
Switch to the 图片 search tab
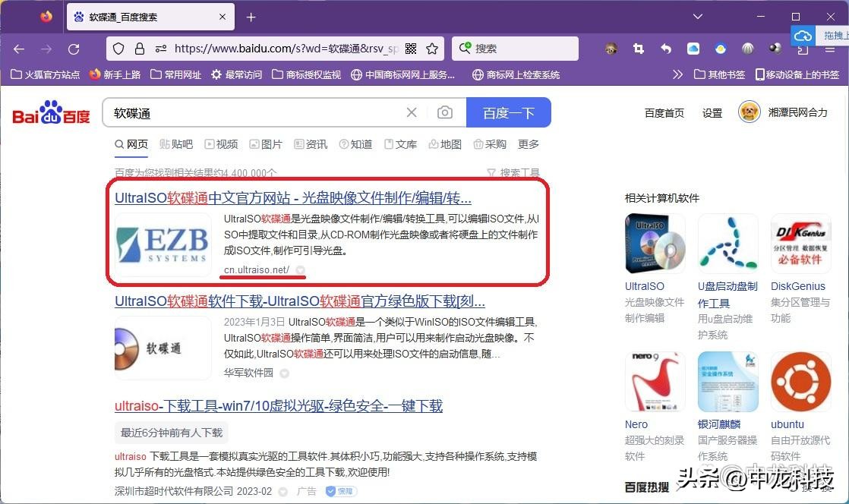(271, 143)
